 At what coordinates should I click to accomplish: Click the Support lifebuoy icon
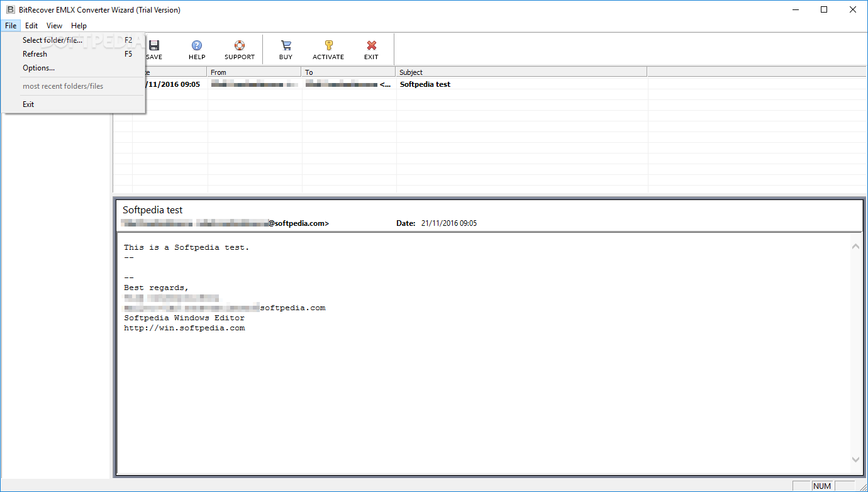pyautogui.click(x=239, y=45)
